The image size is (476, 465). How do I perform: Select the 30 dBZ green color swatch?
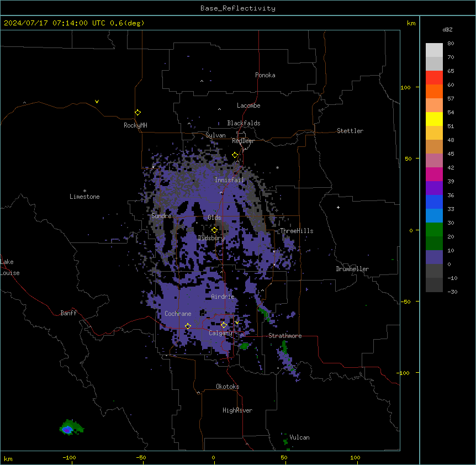click(434, 230)
